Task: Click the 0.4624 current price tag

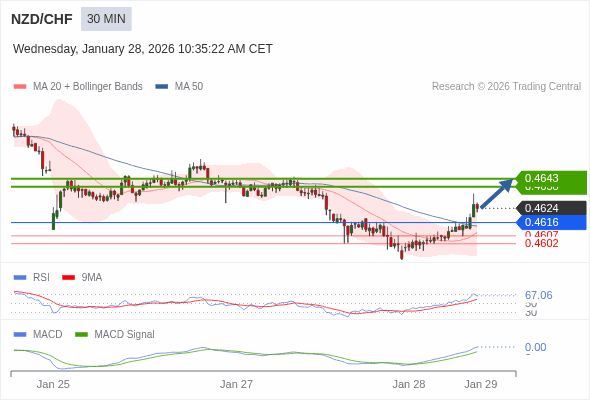Action: click(551, 208)
